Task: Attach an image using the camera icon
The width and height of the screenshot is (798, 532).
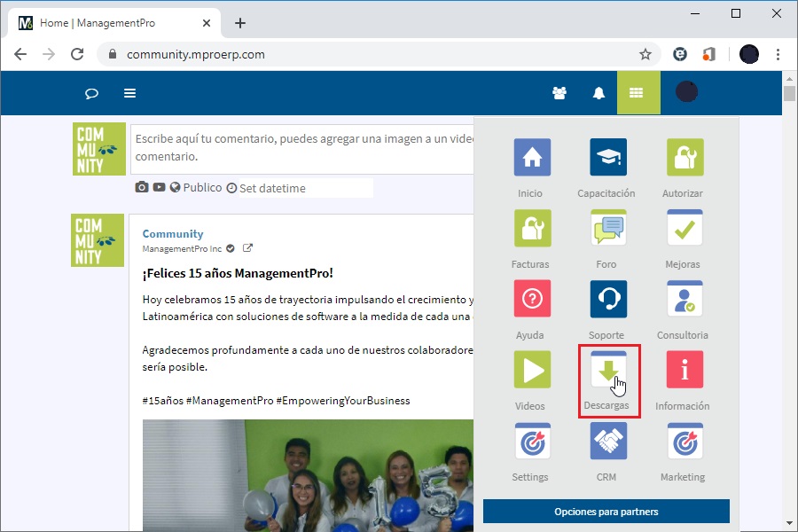Action: 142,187
